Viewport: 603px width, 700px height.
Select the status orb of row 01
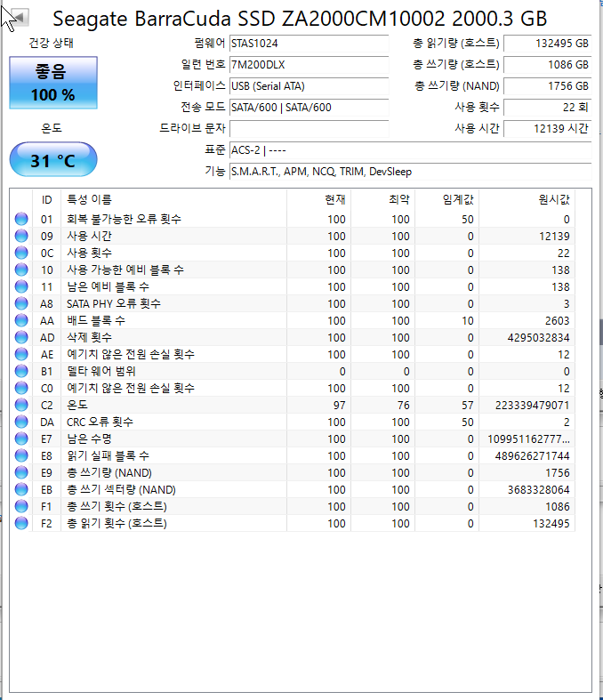coord(21,219)
